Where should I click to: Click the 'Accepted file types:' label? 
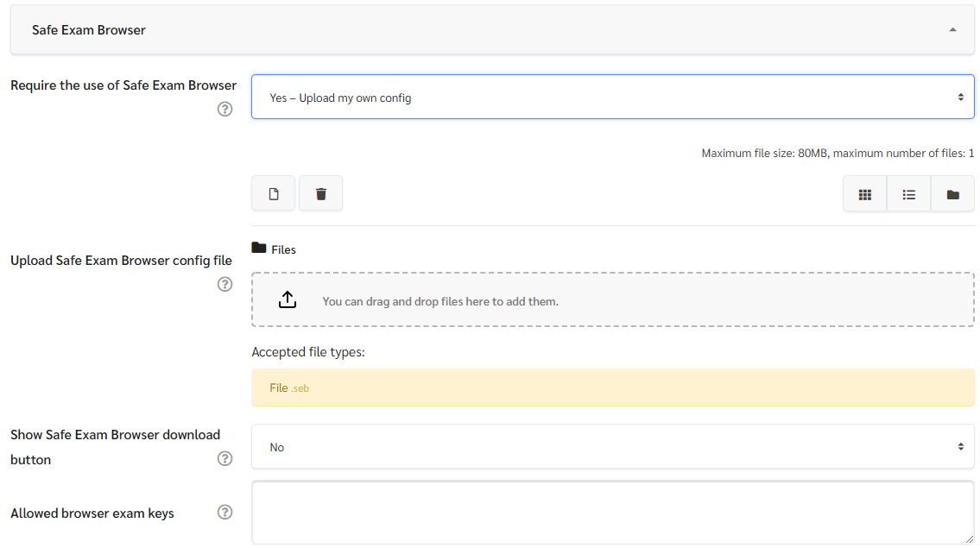(308, 352)
